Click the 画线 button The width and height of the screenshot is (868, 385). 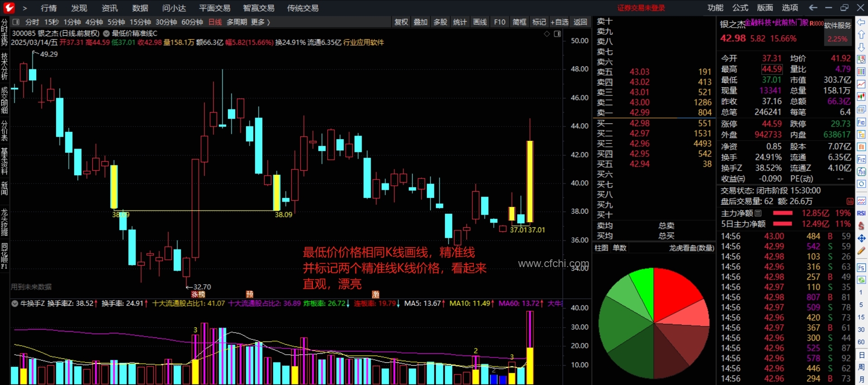click(480, 22)
